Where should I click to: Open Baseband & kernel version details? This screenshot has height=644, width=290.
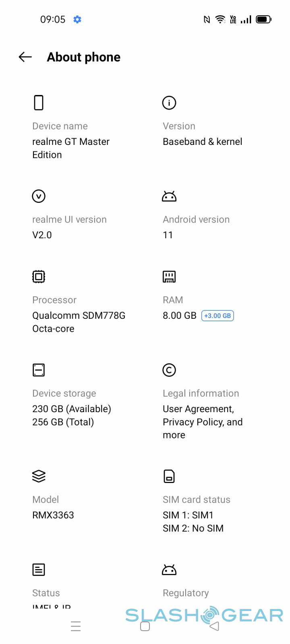(x=202, y=142)
